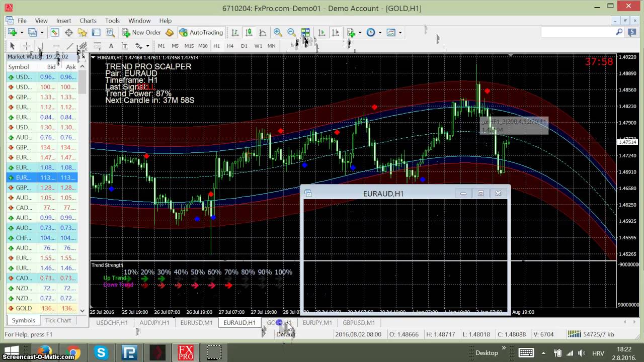The width and height of the screenshot is (644, 362).
Task: Toggle the AutoTrading button
Action: point(201,32)
